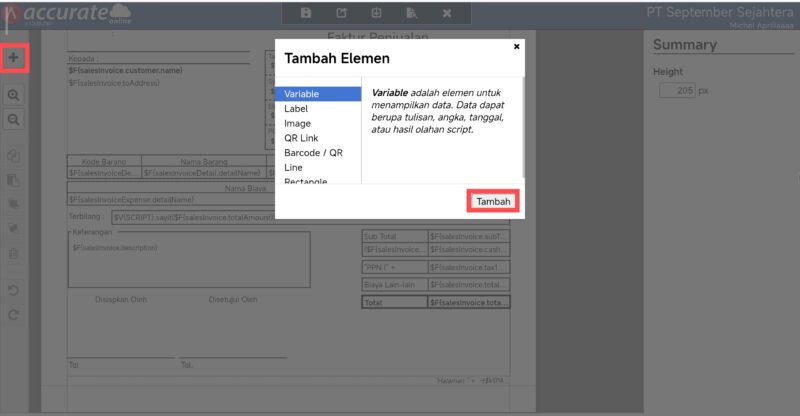Select Label in element list

click(x=318, y=108)
